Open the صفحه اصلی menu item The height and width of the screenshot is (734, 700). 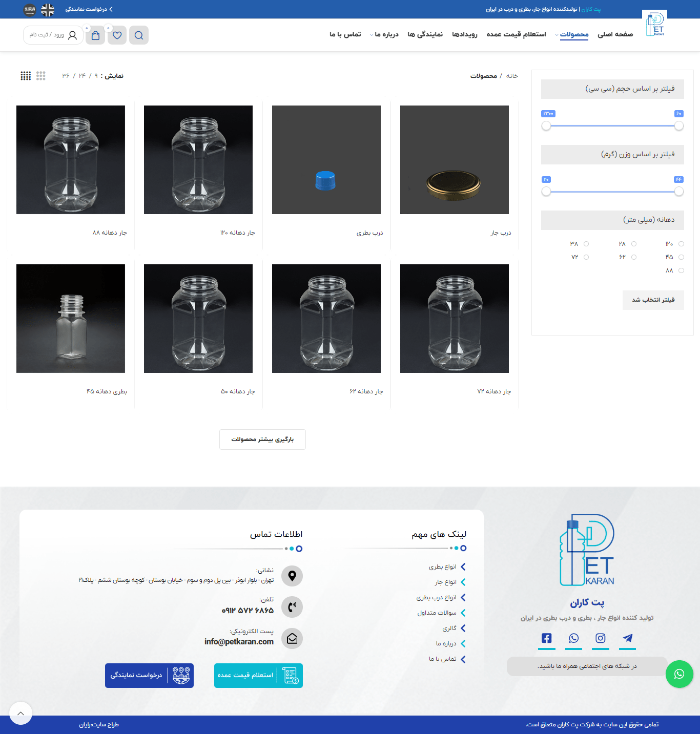[x=615, y=34]
